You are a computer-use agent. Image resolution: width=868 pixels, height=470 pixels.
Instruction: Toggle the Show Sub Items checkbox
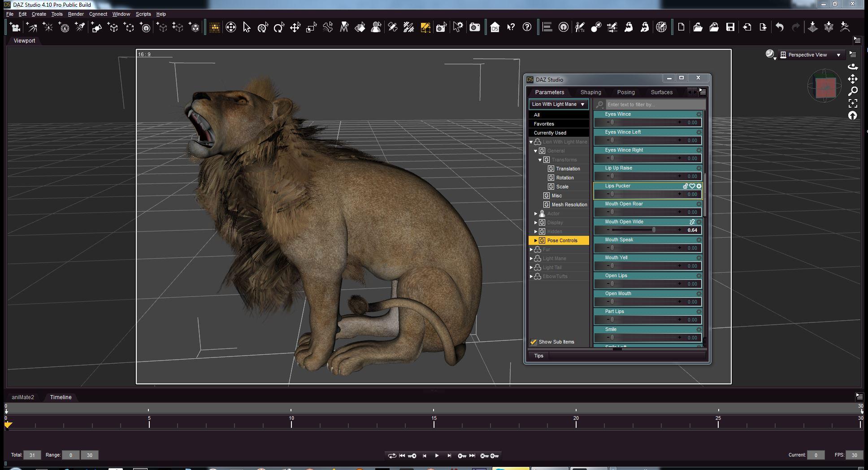pyautogui.click(x=534, y=342)
